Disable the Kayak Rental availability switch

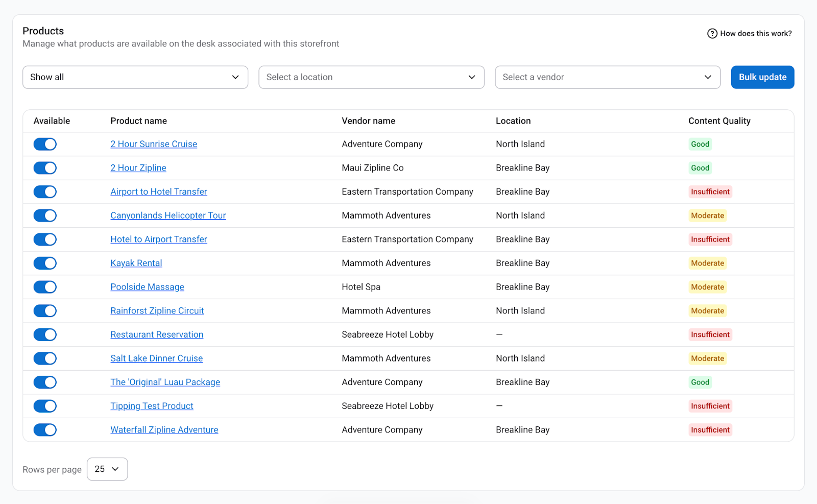45,263
